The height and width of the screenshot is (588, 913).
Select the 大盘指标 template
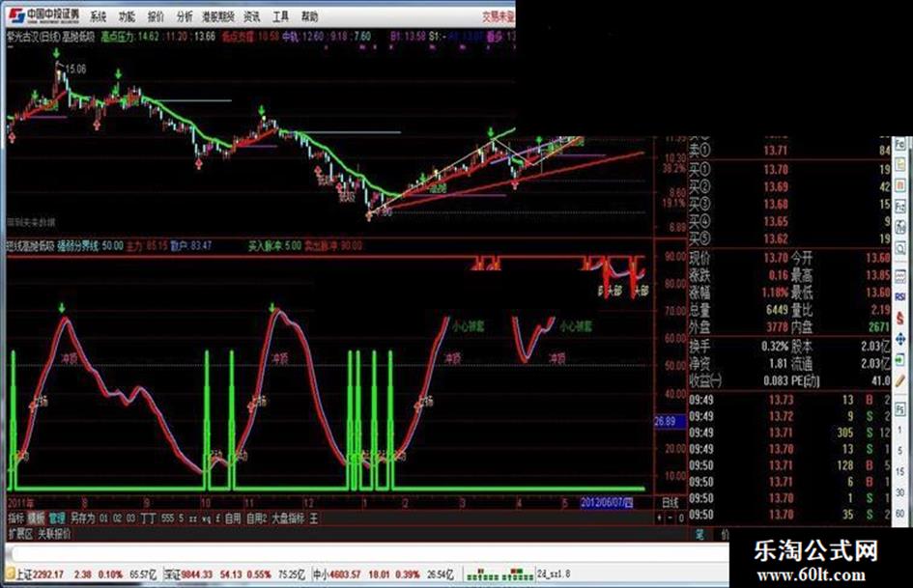[x=288, y=518]
